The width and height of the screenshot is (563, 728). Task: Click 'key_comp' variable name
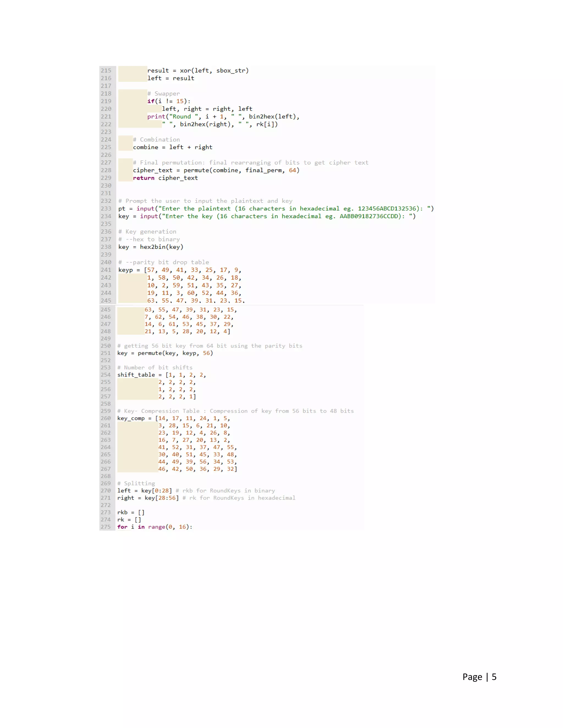131,418
